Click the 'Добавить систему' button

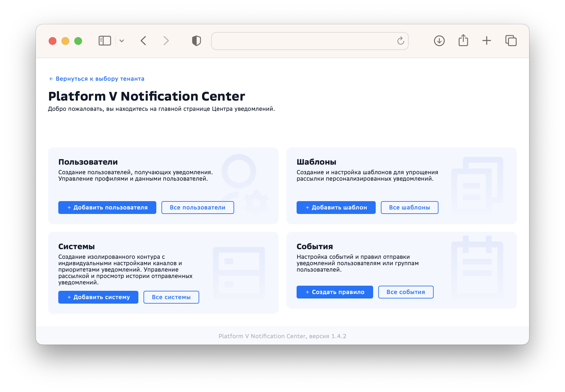(x=98, y=297)
